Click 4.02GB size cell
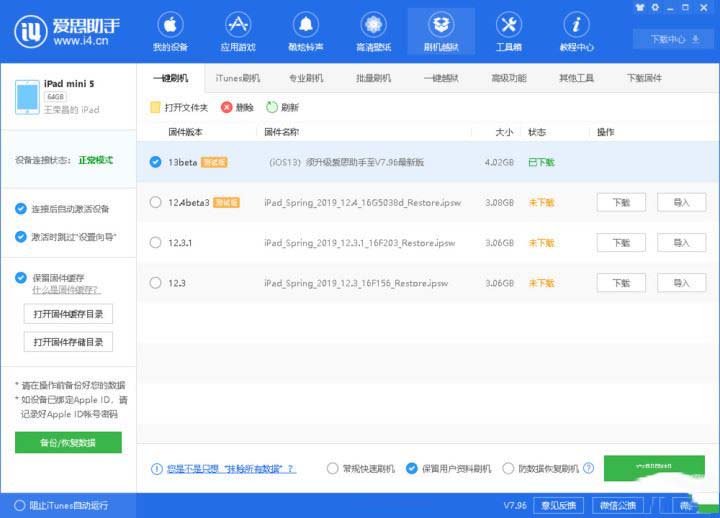The height and width of the screenshot is (518, 720). 499,162
